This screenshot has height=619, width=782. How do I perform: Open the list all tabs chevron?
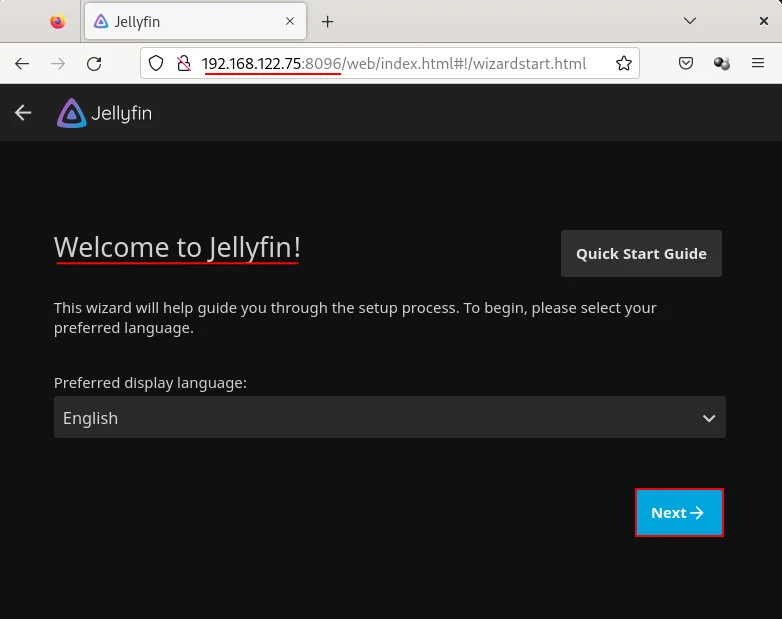click(690, 21)
